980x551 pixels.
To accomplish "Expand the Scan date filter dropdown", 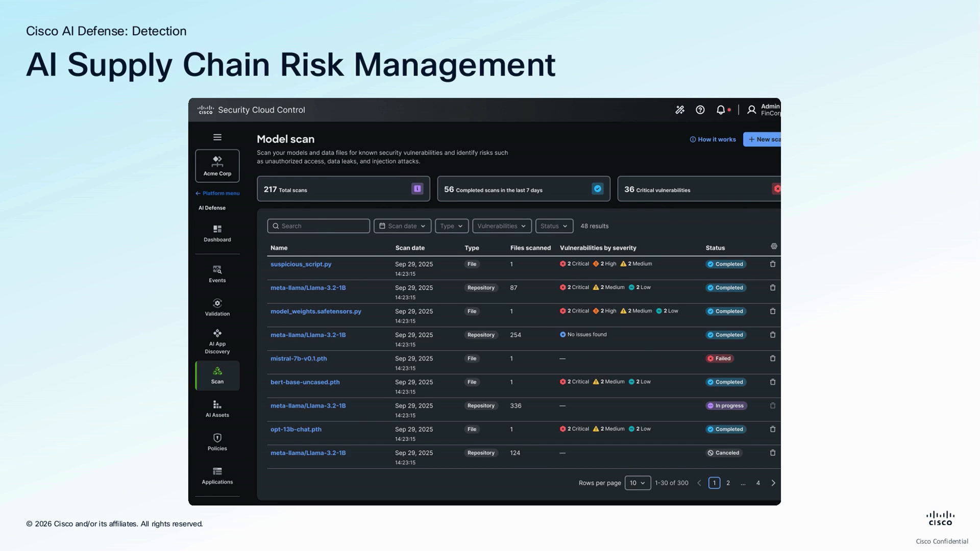I will (402, 226).
